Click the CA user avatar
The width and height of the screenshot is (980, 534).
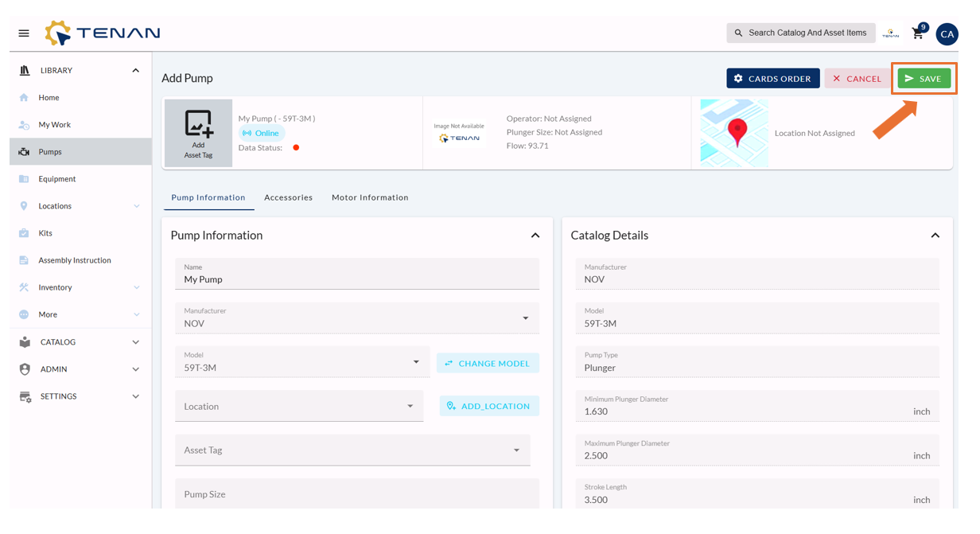click(x=947, y=33)
